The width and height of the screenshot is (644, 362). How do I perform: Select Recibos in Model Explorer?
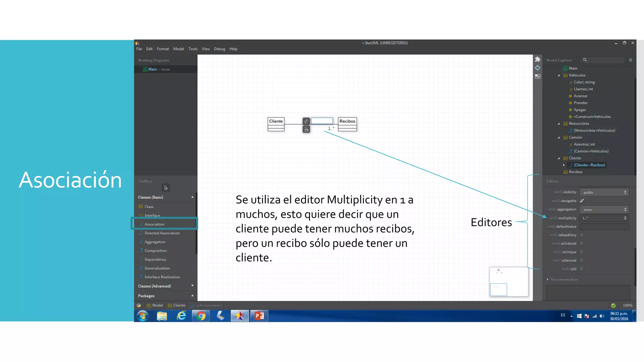pos(575,172)
